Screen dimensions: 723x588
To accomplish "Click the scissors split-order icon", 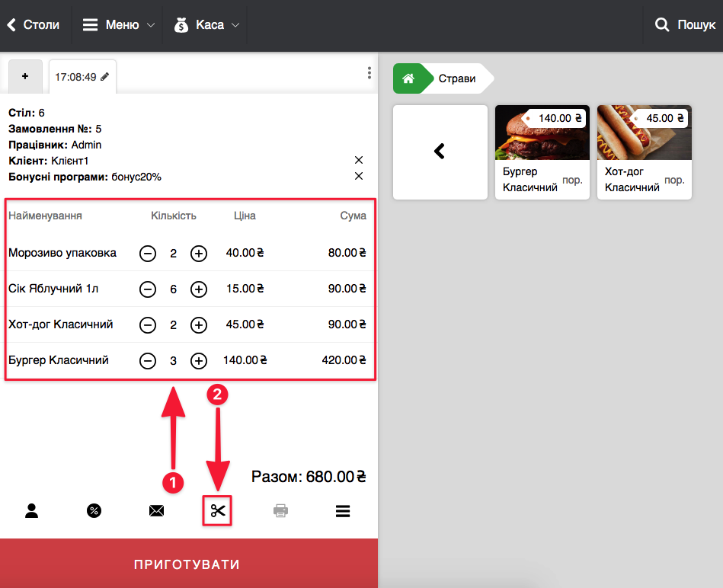I will [219, 511].
